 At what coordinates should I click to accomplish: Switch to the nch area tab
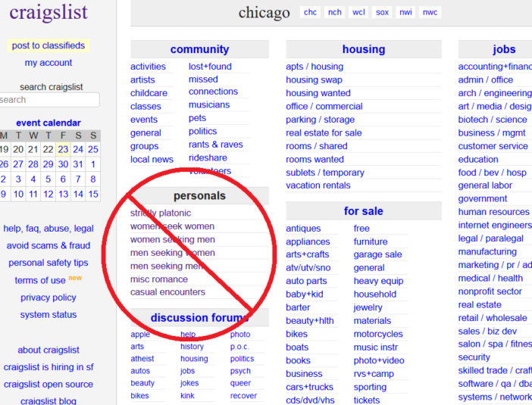[x=334, y=12]
